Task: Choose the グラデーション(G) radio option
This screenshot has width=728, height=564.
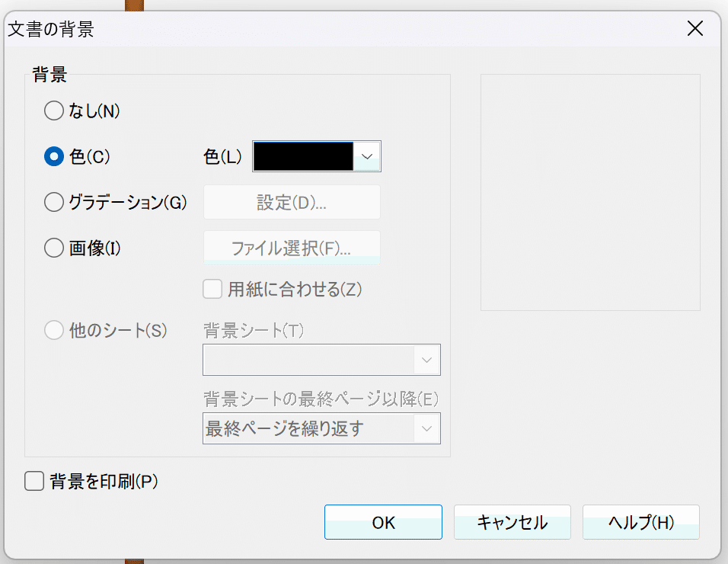Action: click(x=54, y=202)
